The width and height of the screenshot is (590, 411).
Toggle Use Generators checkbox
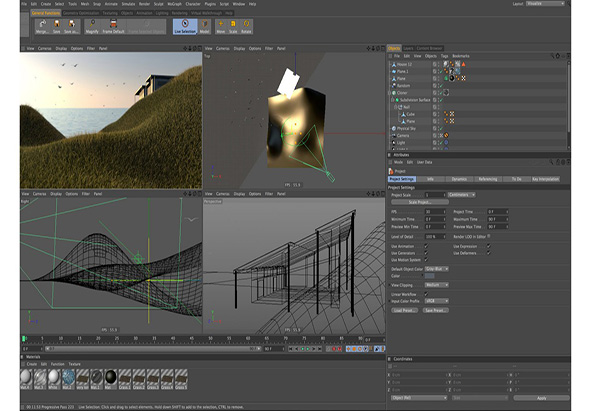pyautogui.click(x=426, y=253)
